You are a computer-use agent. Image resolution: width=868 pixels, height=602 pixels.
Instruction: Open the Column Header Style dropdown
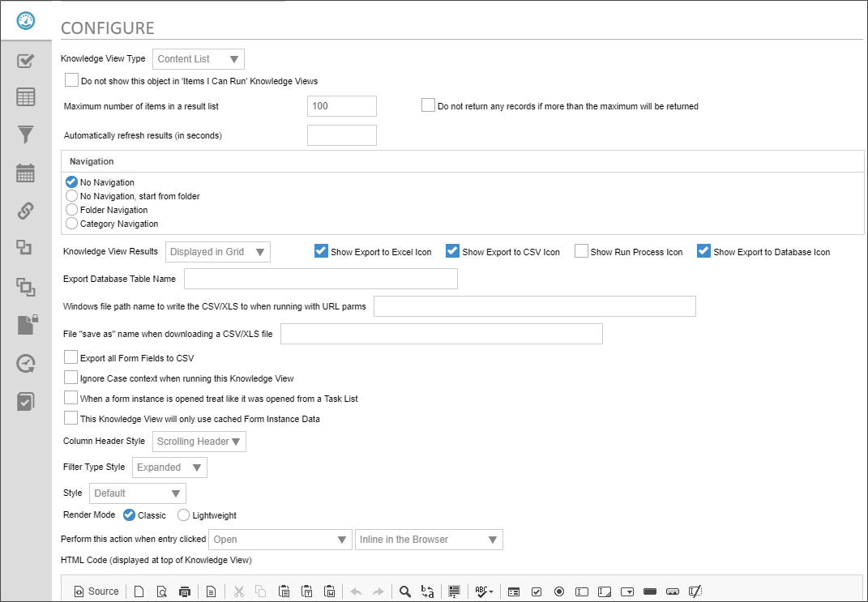pos(199,442)
